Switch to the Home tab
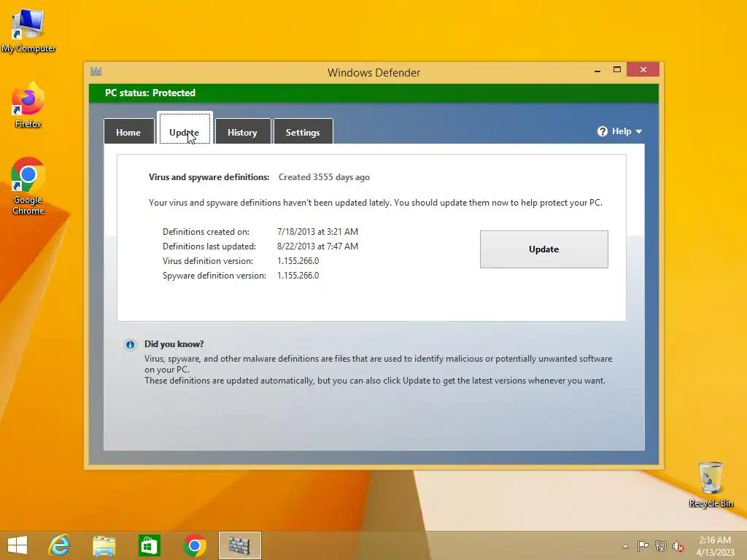Screen dimensions: 747x560 coord(128,131)
